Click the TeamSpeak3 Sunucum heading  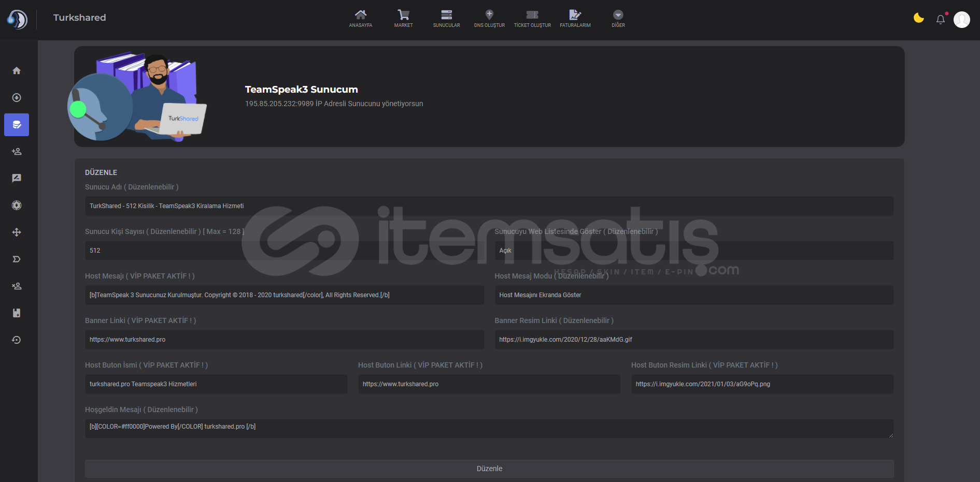click(302, 90)
